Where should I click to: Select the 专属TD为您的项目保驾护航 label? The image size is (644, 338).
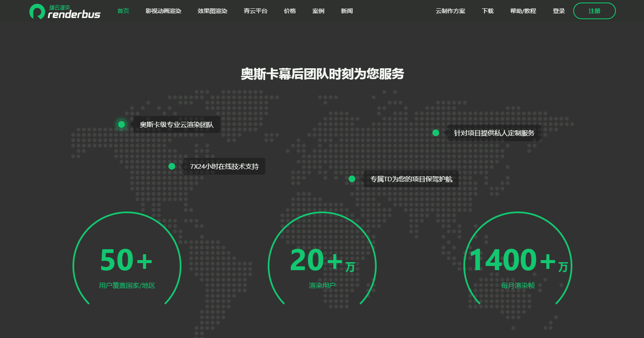411,179
